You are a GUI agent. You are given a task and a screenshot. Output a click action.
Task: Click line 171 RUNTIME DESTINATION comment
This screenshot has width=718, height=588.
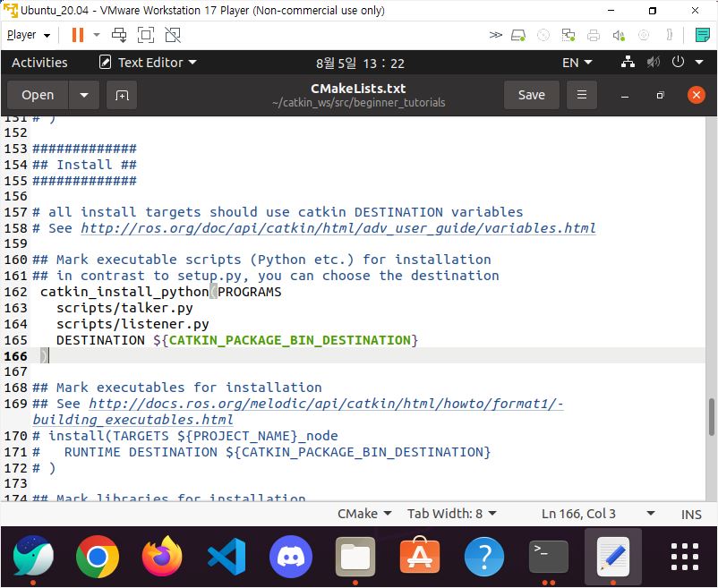[x=261, y=452]
